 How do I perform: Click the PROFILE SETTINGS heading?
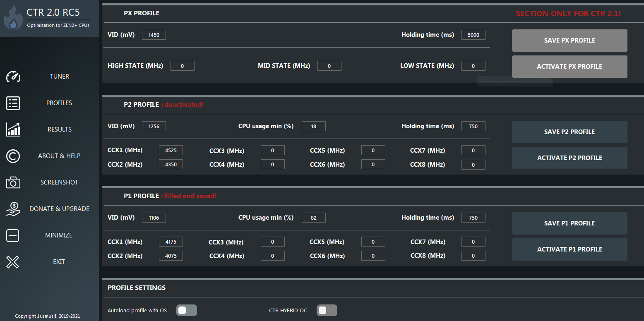137,288
